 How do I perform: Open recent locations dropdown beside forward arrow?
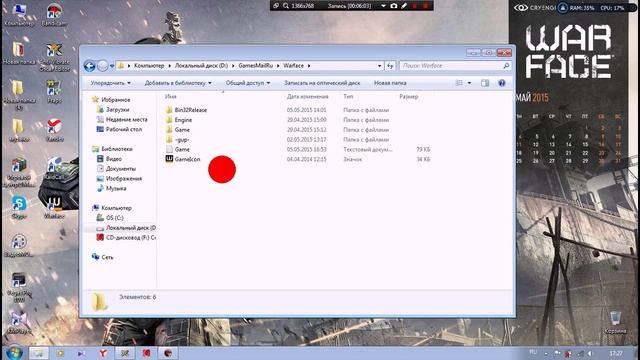(112, 66)
